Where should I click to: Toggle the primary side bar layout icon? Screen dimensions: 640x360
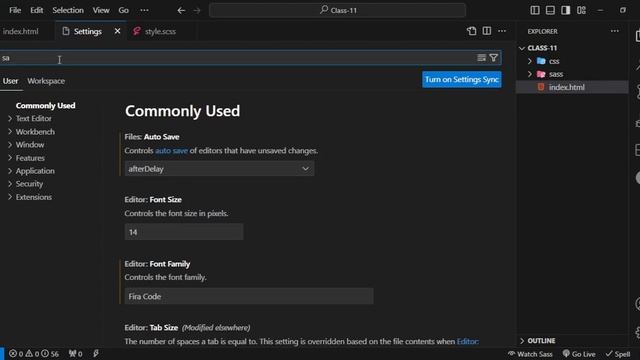point(535,10)
